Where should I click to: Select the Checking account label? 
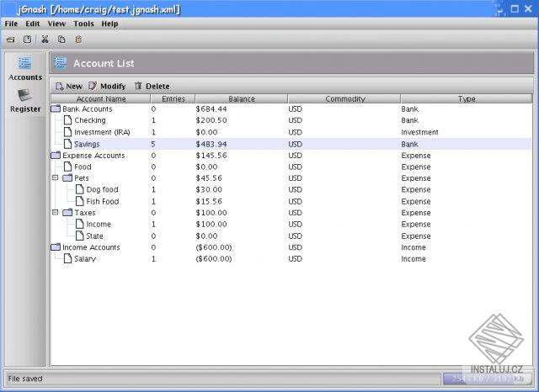(x=90, y=120)
